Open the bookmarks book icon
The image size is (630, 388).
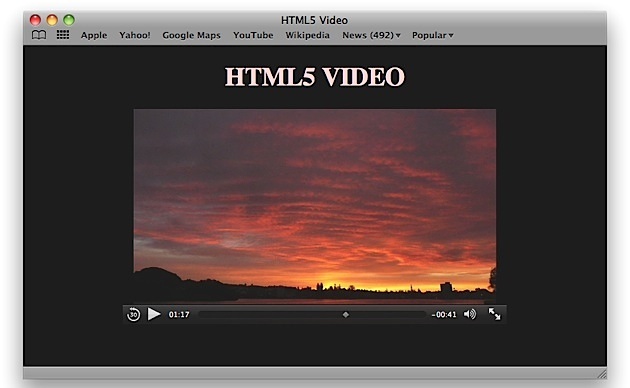pyautogui.click(x=39, y=35)
